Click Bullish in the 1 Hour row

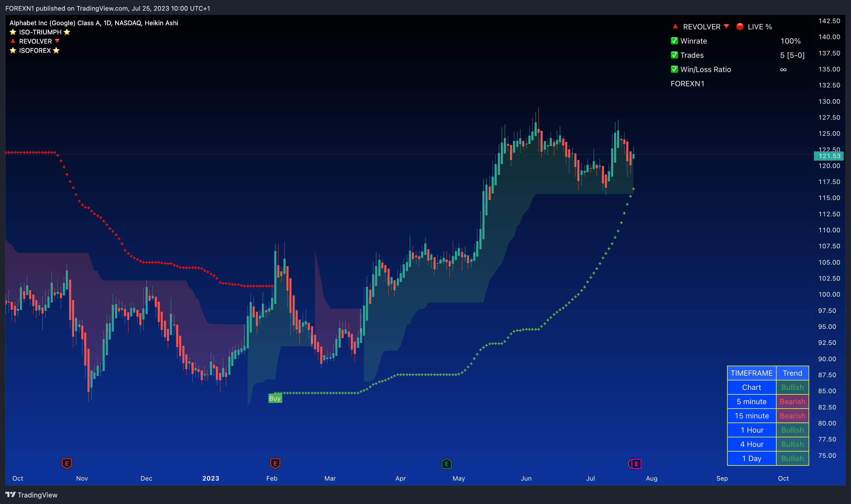[793, 430]
